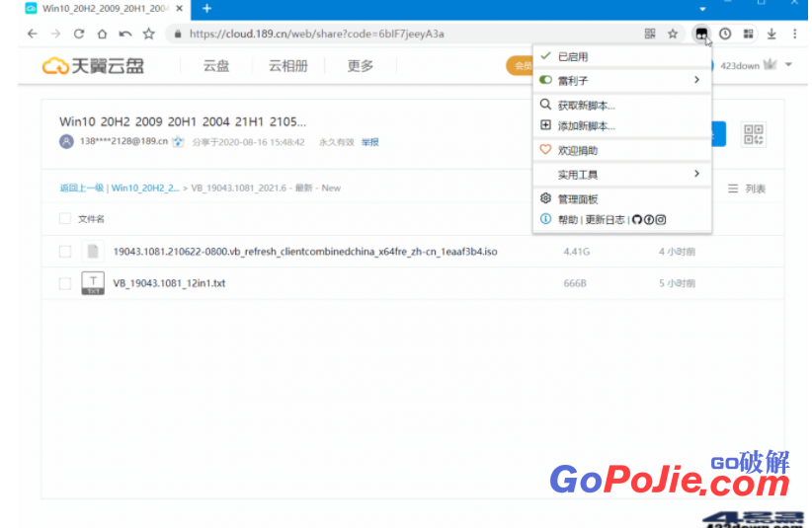
Task: Tick checkbox for the .iso file
Action: tap(65, 252)
